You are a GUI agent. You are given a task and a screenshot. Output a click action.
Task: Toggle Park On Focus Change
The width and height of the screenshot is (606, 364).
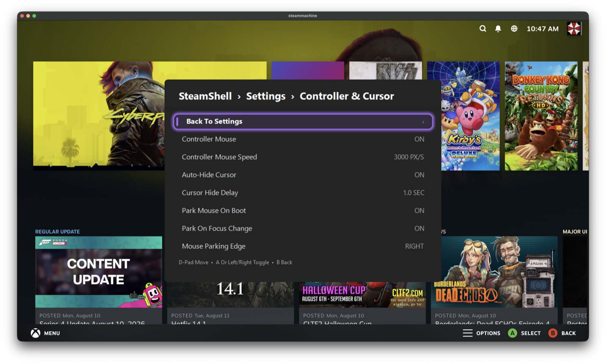click(x=303, y=228)
